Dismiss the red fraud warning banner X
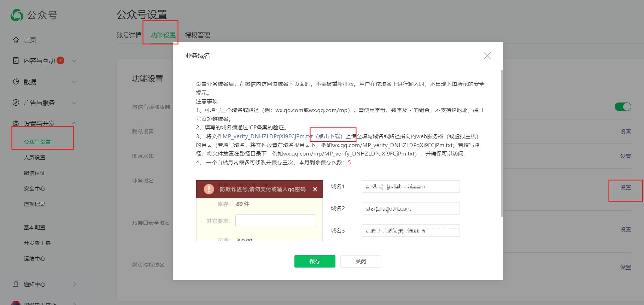The height and width of the screenshot is (305, 644). 315,189
